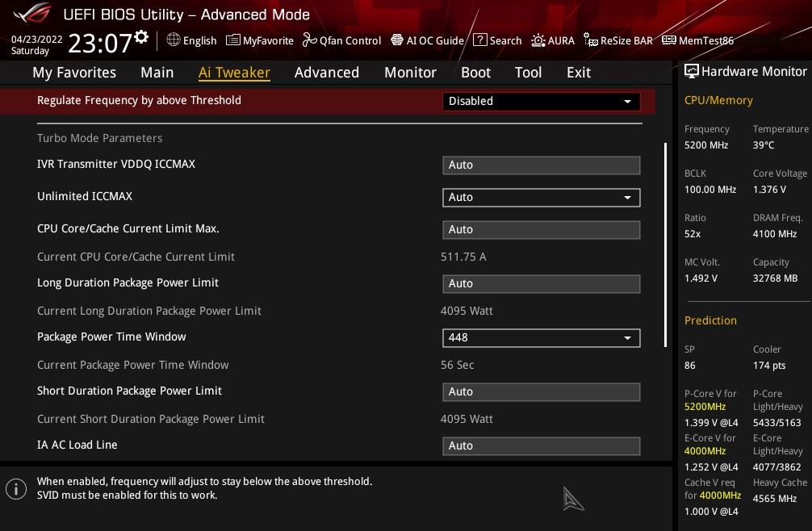Open AURA lighting icon
The image size is (812, 531).
(538, 40)
